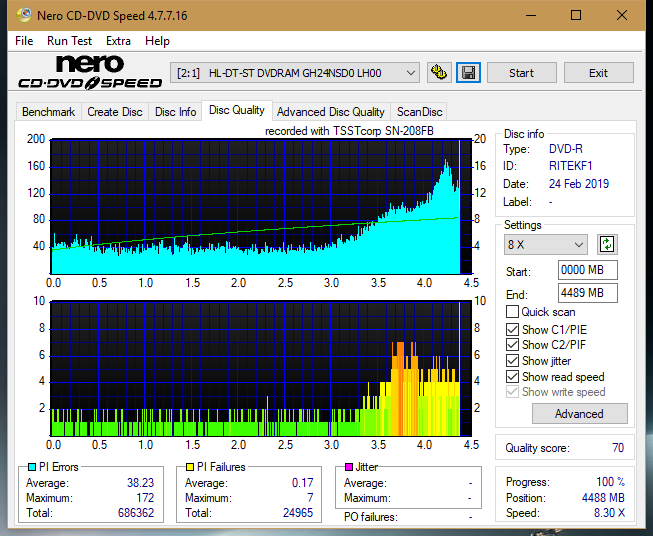Viewport: 653px width, 536px height.
Task: Open the drive options icon
Action: coord(439,73)
